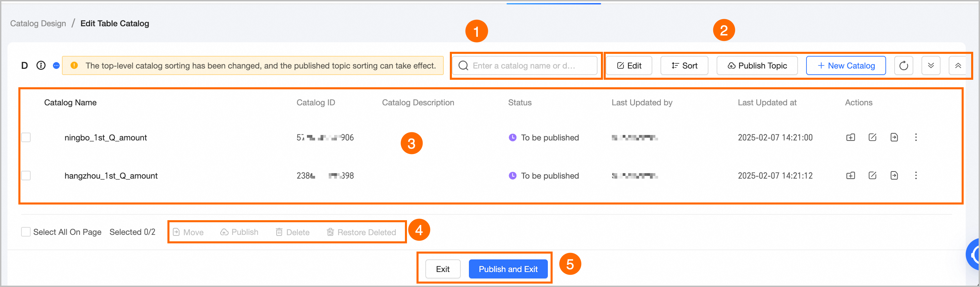This screenshot has height=287, width=980.
Task: Add sub-catalog icon for ningbo_1st_Q_amount
Action: (851, 137)
